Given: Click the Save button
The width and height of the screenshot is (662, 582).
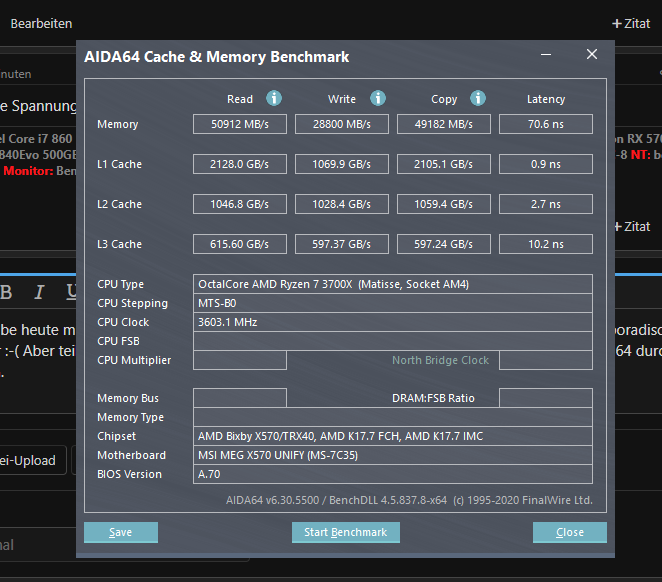Looking at the screenshot, I should (121, 532).
